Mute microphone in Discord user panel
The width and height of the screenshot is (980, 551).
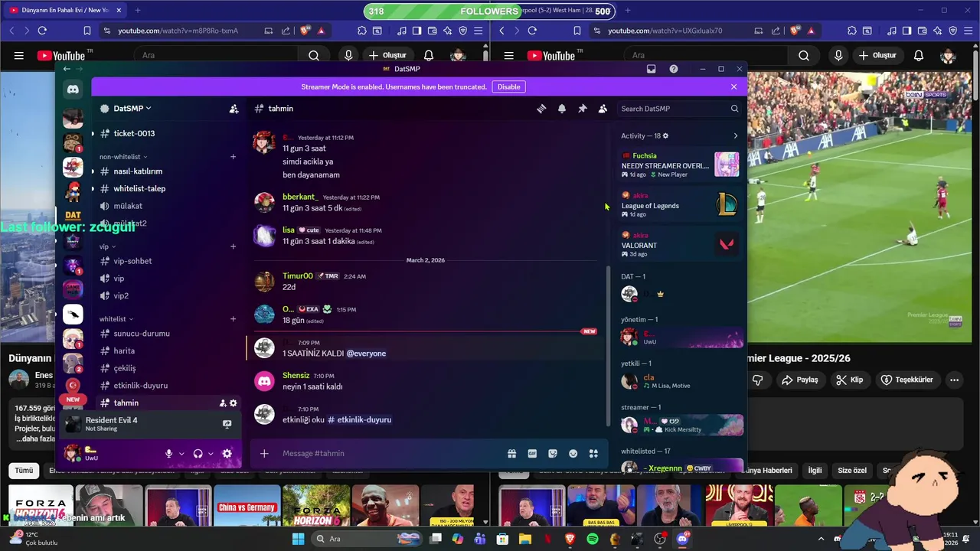pos(168,454)
